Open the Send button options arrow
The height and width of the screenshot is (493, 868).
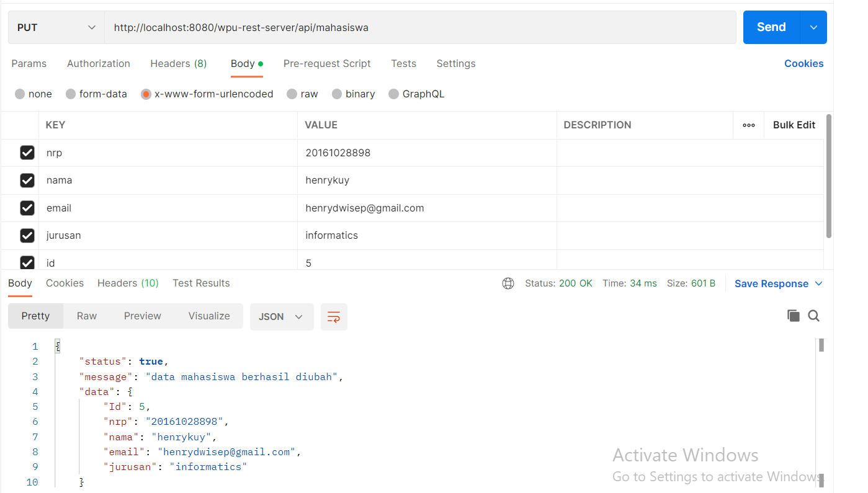coord(813,27)
